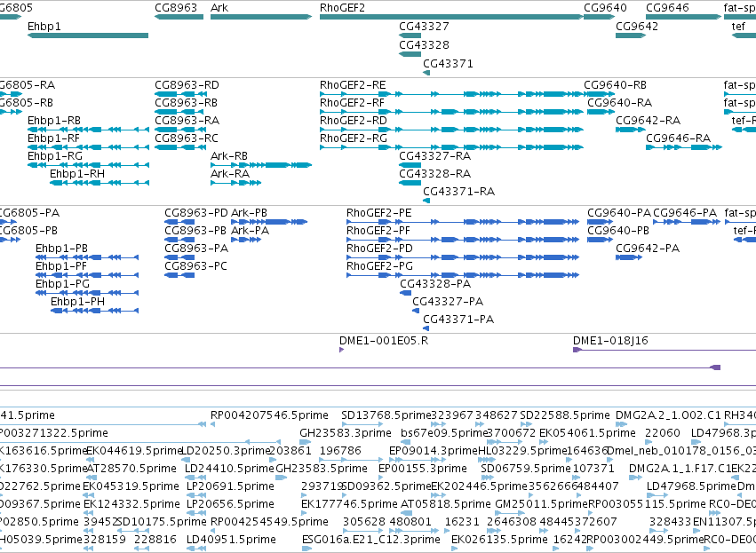Screen dimensions: 756x553
Task: Select the CG43328 gene
Action: [410, 54]
